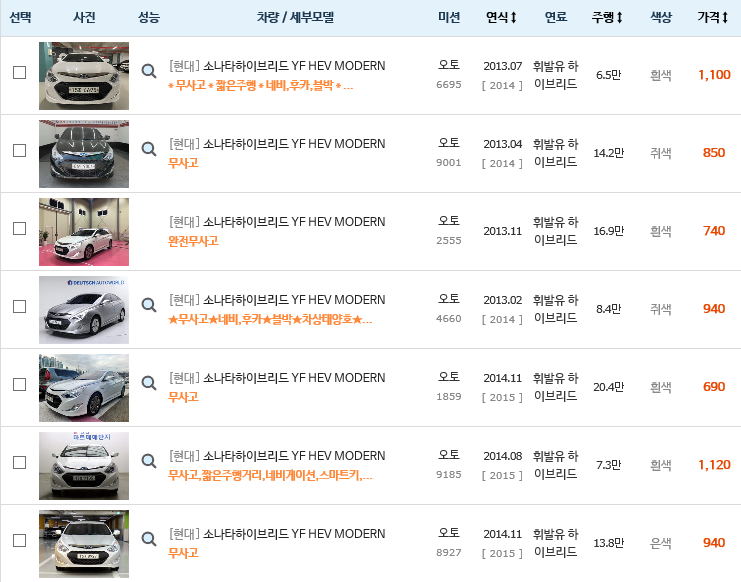The height and width of the screenshot is (582, 741).
Task: Click magnifier icon in the 8.4만 mileage row
Action: coord(149,305)
